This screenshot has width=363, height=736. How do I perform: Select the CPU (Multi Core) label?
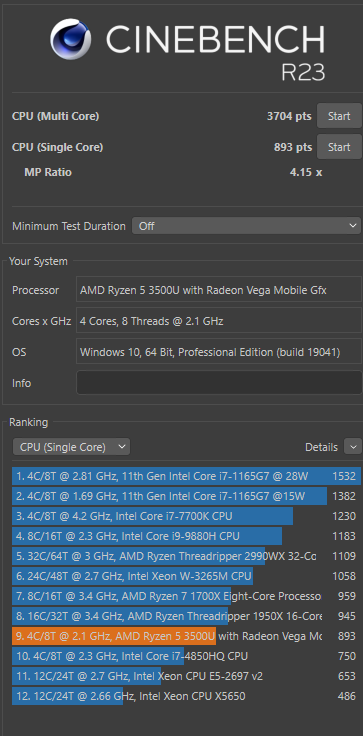55,116
